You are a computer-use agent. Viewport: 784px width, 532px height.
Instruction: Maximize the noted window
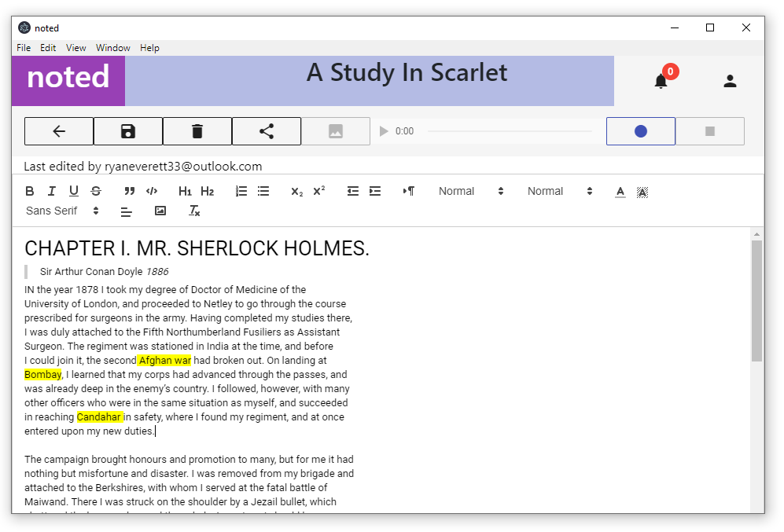(x=710, y=28)
